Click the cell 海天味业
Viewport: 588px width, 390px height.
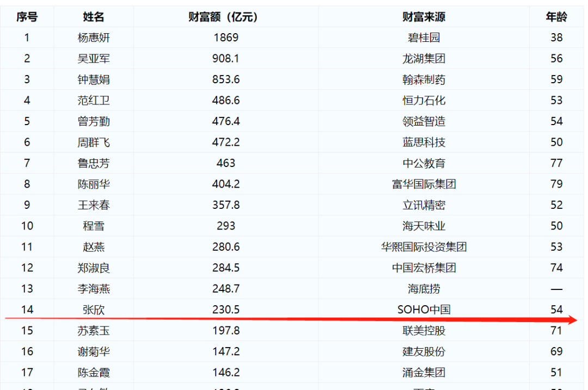click(424, 226)
